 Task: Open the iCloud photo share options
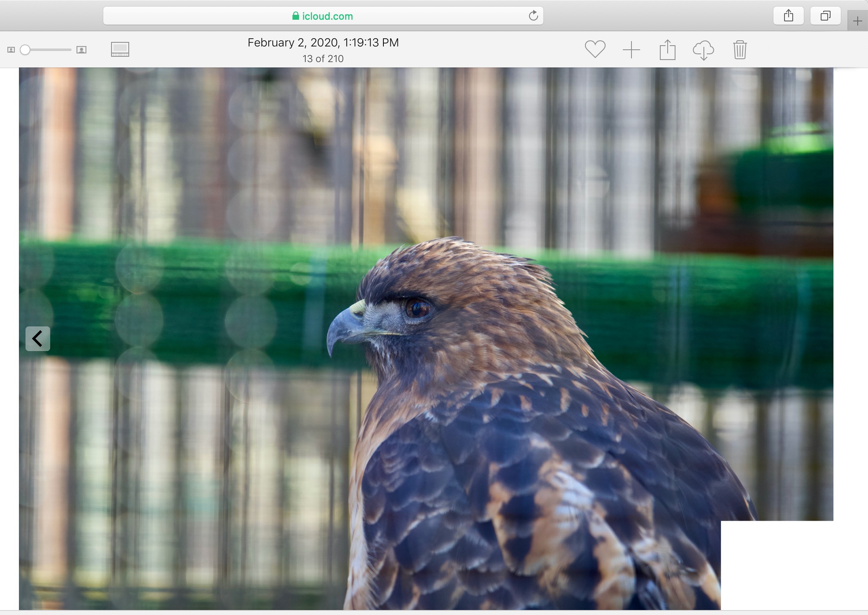click(667, 50)
